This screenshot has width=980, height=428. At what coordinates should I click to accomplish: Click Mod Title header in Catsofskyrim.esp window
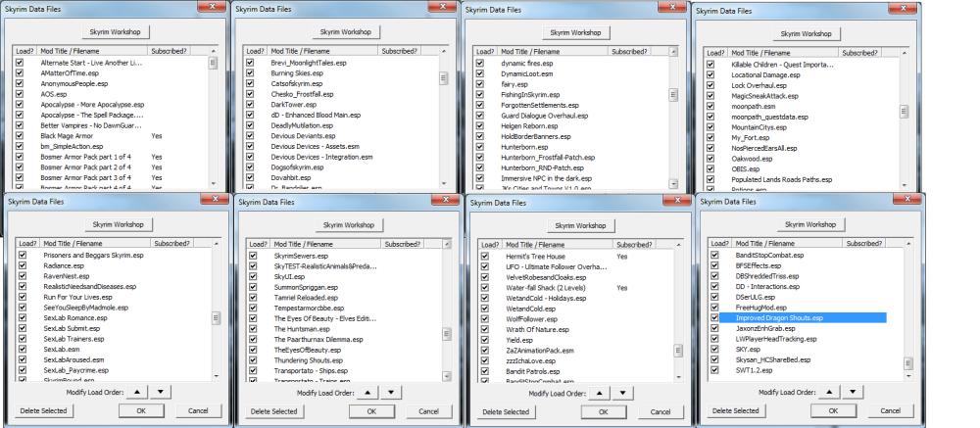click(x=321, y=51)
